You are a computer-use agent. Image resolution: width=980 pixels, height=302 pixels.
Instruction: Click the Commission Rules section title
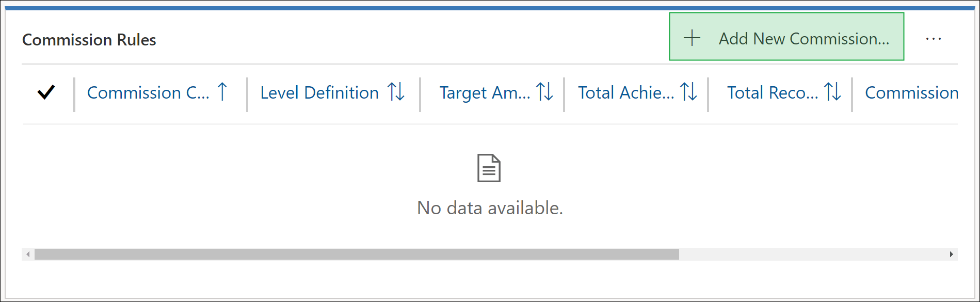coord(89,40)
